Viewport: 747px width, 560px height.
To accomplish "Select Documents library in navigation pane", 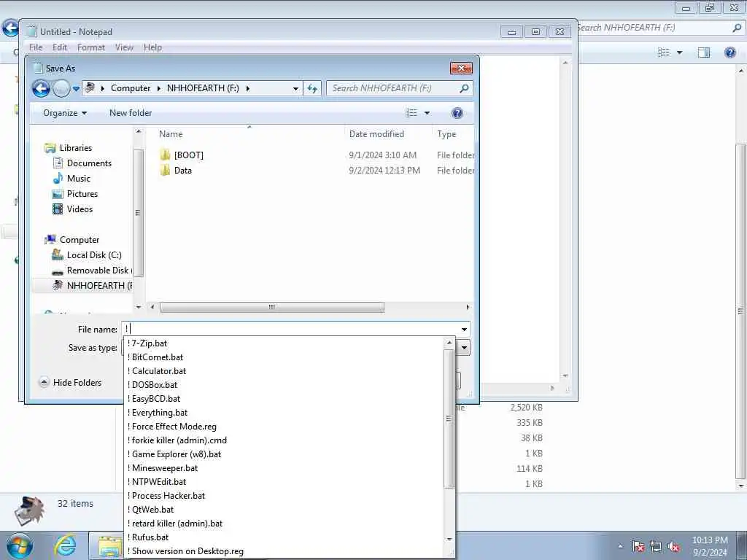I will coord(88,163).
